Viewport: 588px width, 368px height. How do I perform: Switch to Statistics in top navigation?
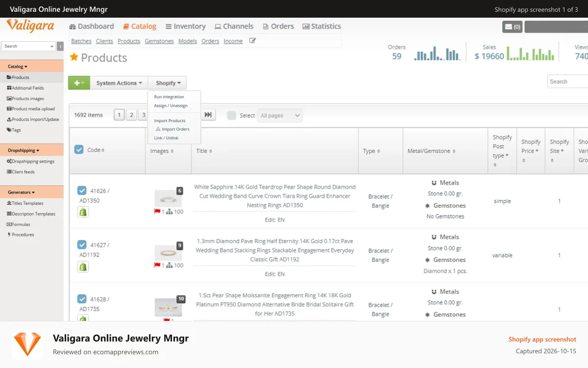pos(321,26)
